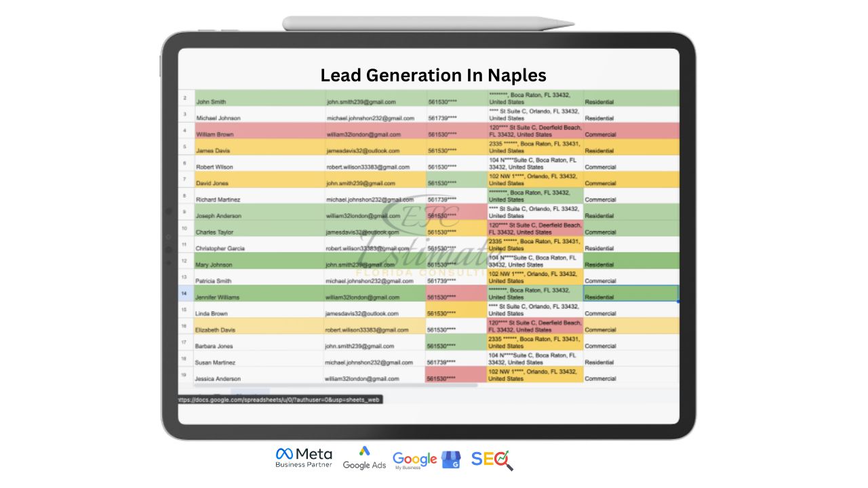The height and width of the screenshot is (488, 868).
Task: Select the James Davis name cell
Action: (259, 147)
